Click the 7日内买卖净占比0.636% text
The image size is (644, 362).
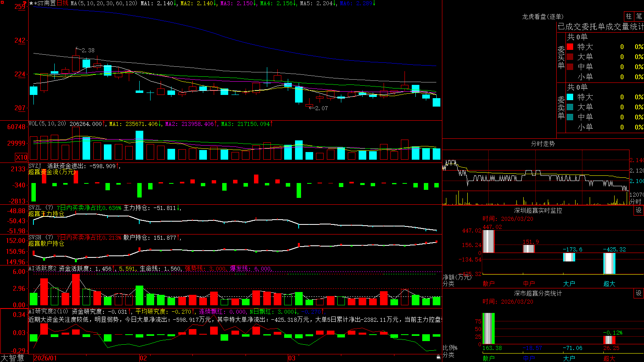coord(89,208)
